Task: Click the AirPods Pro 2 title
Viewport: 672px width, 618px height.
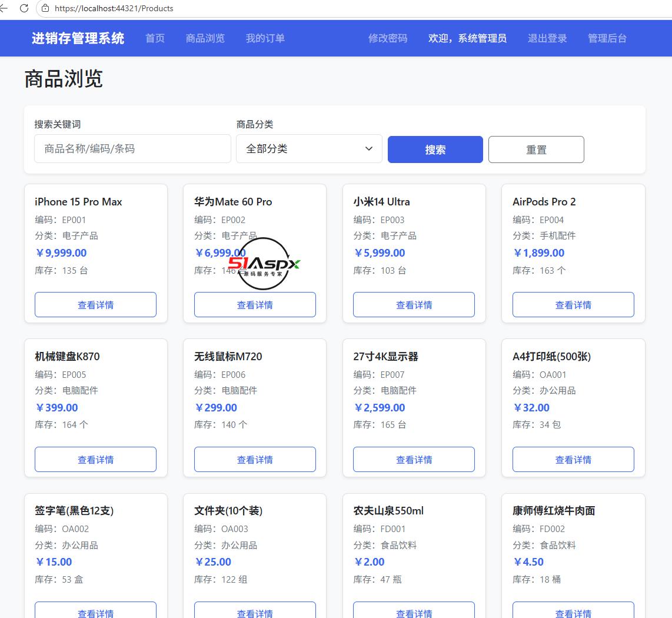Action: (x=544, y=202)
